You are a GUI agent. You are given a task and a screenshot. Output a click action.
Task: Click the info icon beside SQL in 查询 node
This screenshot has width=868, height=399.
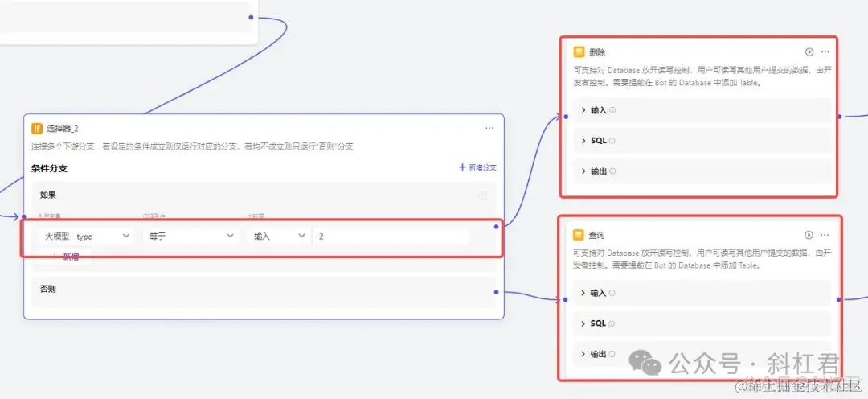612,323
